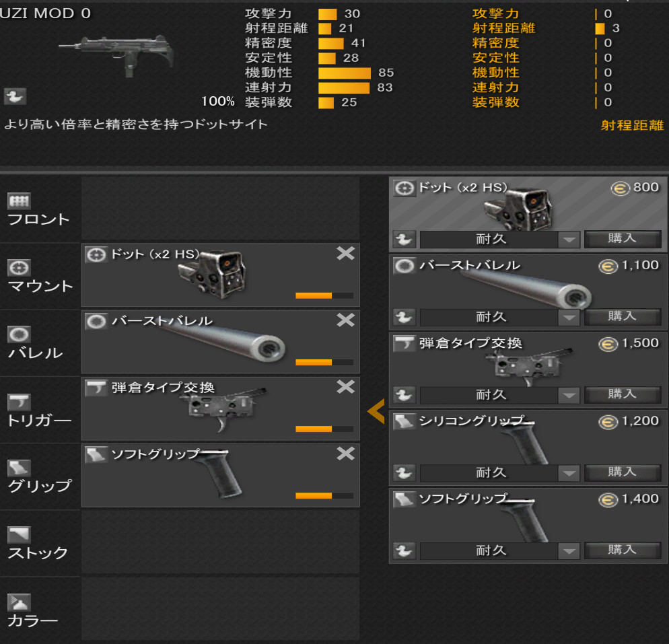The height and width of the screenshot is (644, 669).
Task: Select the トリガー trigger category icon
Action: coord(19,401)
